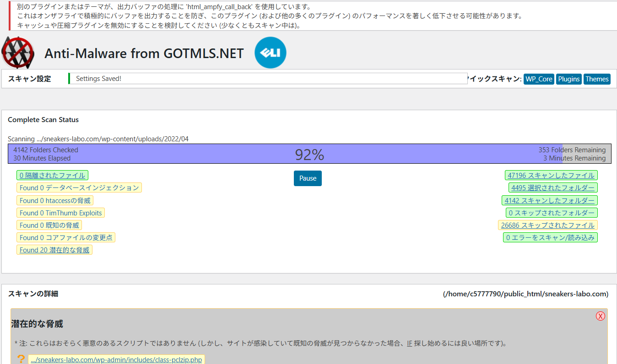Open the 47196 scanned files link
Image resolution: width=617 pixels, height=364 pixels.
[x=551, y=175]
